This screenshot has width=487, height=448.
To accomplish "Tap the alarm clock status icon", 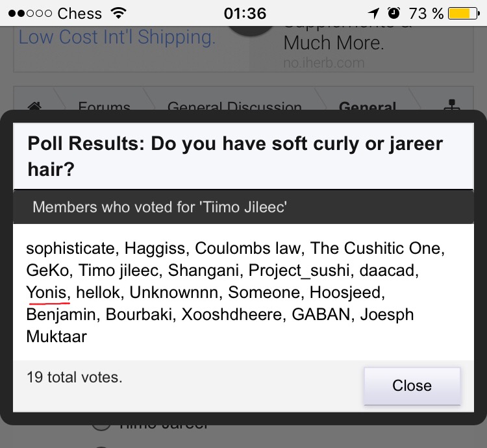I will point(393,13).
